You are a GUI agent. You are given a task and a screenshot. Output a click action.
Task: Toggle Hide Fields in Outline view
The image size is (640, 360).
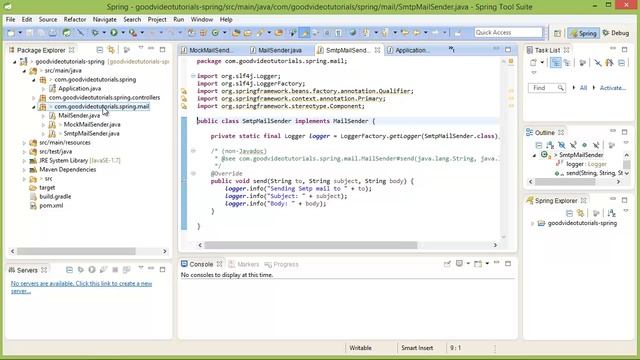point(562,145)
